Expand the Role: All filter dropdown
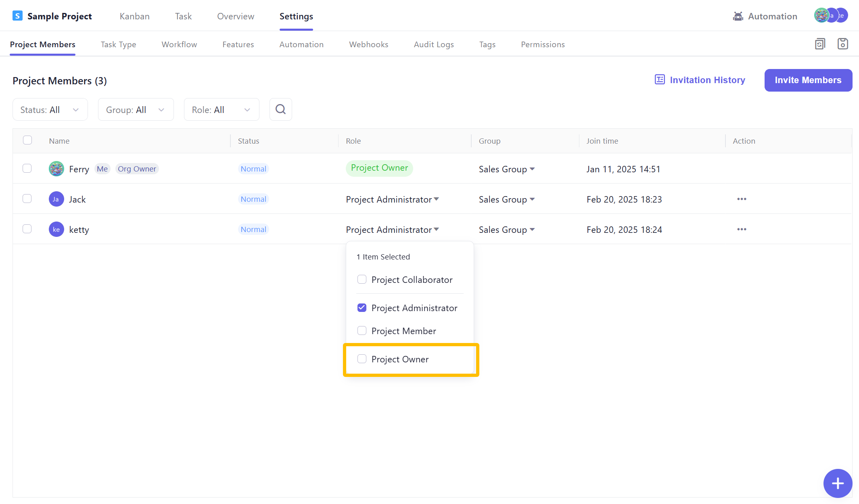The height and width of the screenshot is (504, 859). tap(222, 110)
